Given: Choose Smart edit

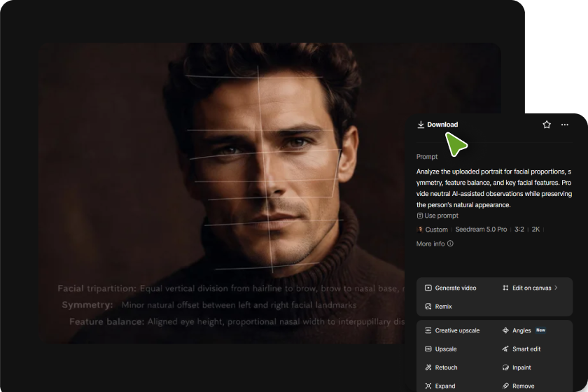Looking at the screenshot, I should (521, 349).
